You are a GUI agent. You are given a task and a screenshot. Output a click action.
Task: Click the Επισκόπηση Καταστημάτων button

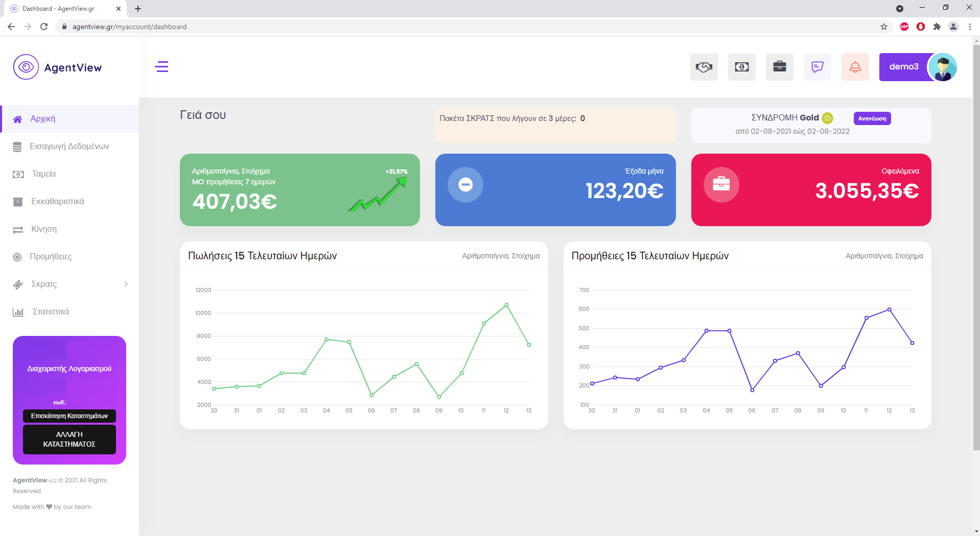[69, 416]
